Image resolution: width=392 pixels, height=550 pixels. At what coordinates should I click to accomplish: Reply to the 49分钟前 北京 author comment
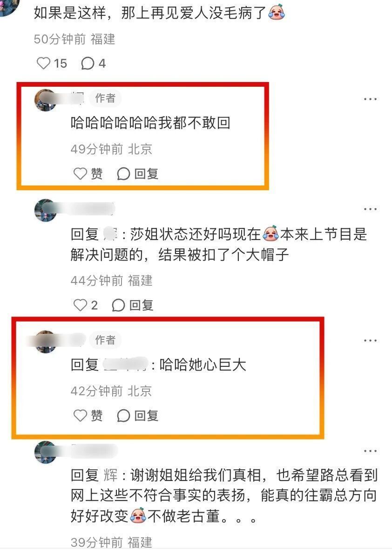pyautogui.click(x=138, y=174)
